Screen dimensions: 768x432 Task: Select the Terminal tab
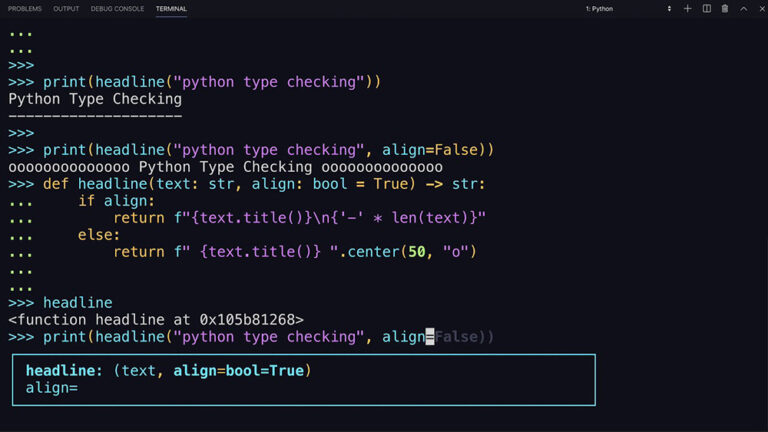click(171, 9)
